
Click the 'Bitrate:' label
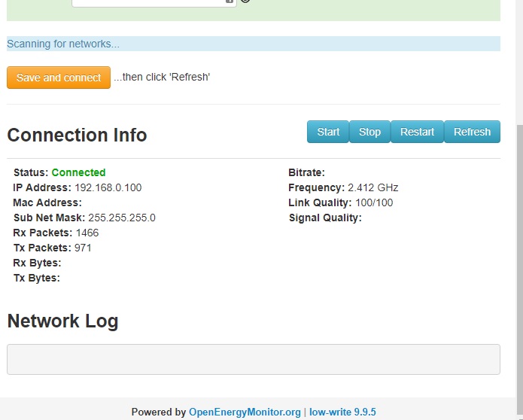pos(306,172)
